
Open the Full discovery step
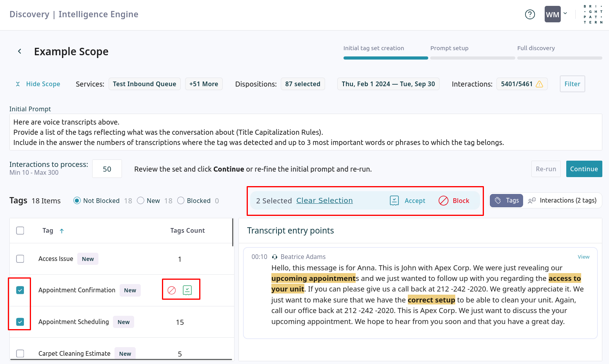[536, 48]
